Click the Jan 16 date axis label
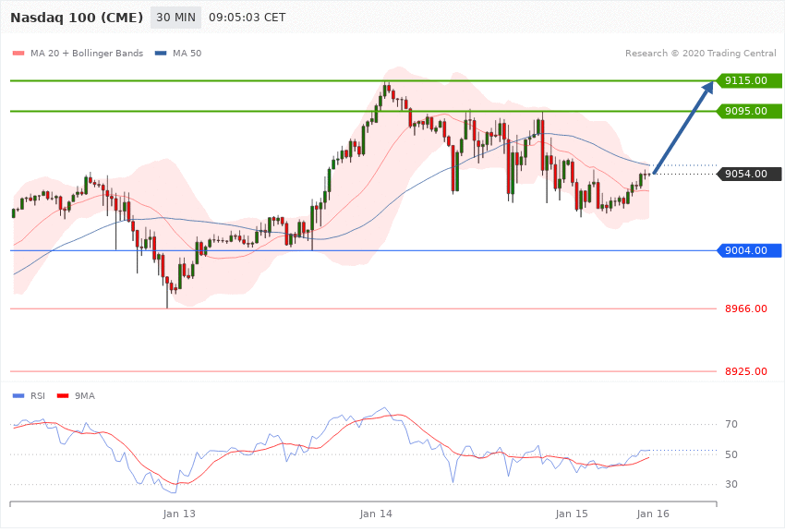 (653, 514)
